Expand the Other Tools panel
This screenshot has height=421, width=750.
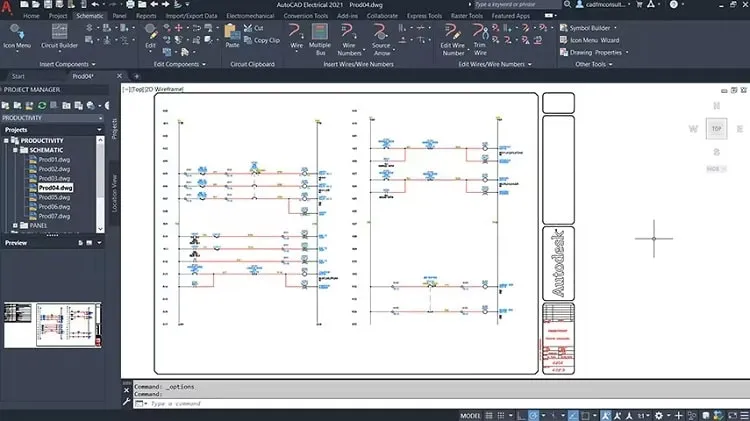(594, 64)
